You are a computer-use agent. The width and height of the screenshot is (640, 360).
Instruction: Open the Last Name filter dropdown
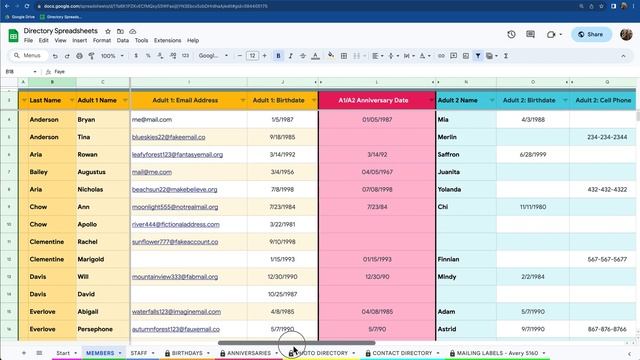coord(72,100)
